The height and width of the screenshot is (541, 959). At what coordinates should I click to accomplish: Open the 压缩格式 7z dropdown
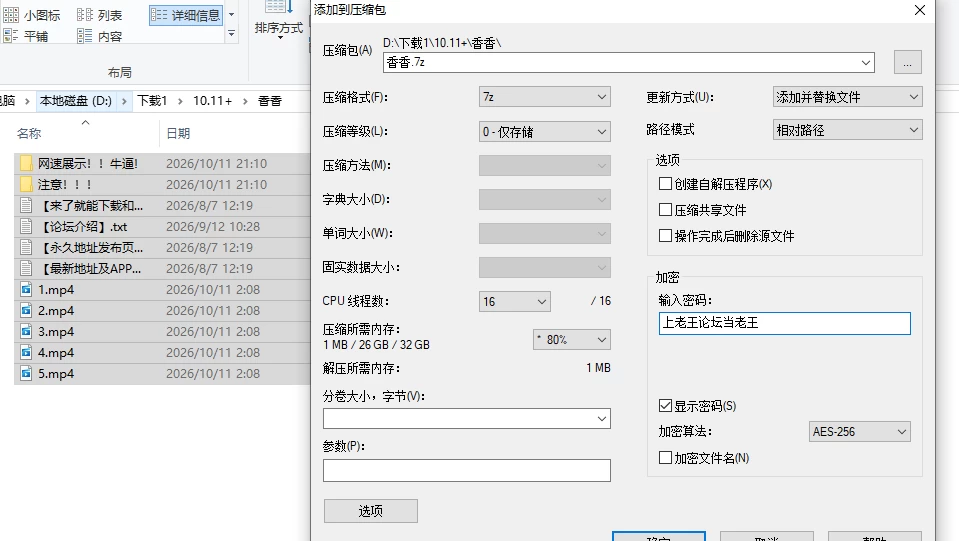[544, 97]
